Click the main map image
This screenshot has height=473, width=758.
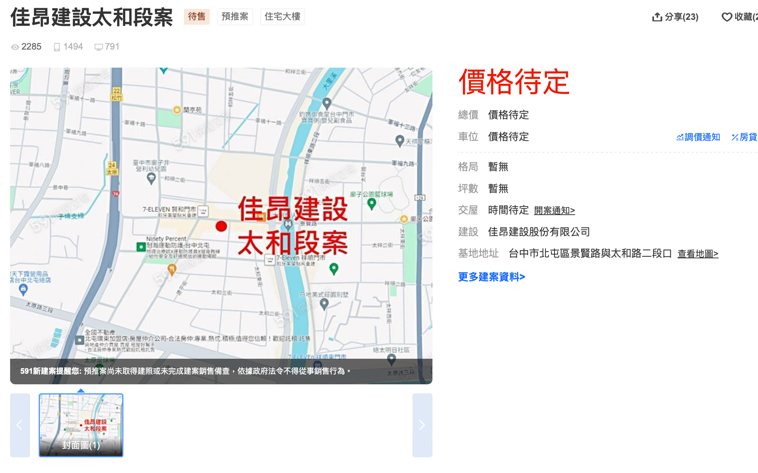pos(221,225)
